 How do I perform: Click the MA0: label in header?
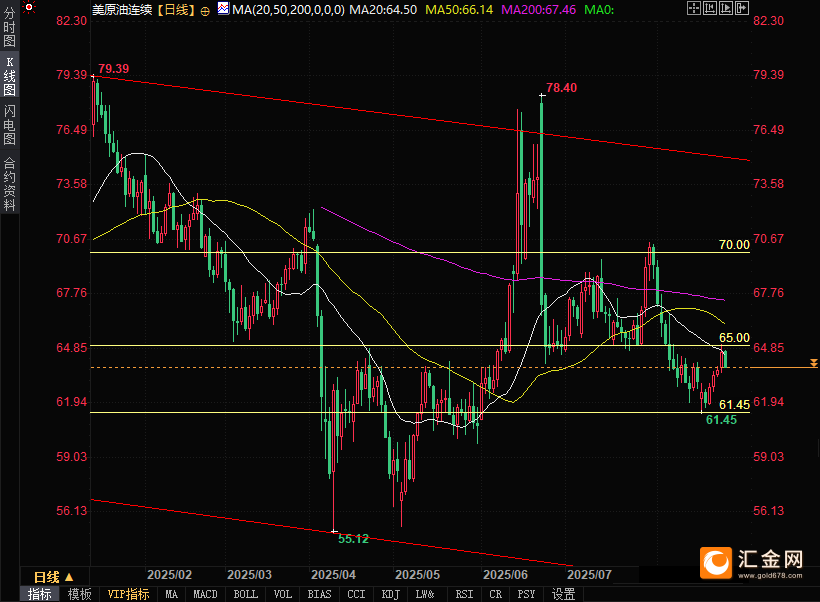[599, 9]
